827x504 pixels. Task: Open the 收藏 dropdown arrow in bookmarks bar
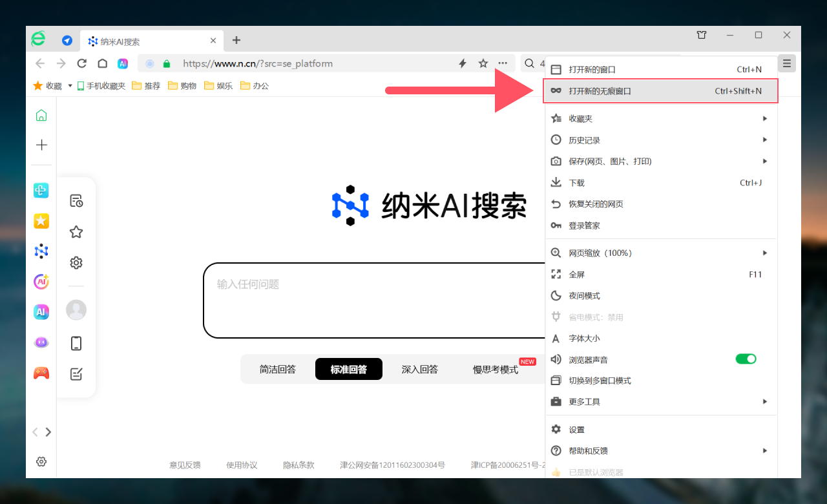point(70,85)
